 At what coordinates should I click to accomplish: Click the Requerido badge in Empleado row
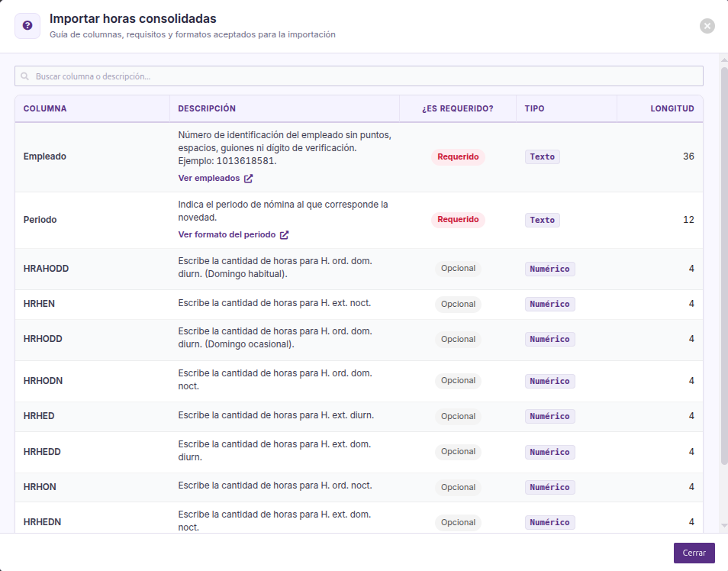point(458,157)
